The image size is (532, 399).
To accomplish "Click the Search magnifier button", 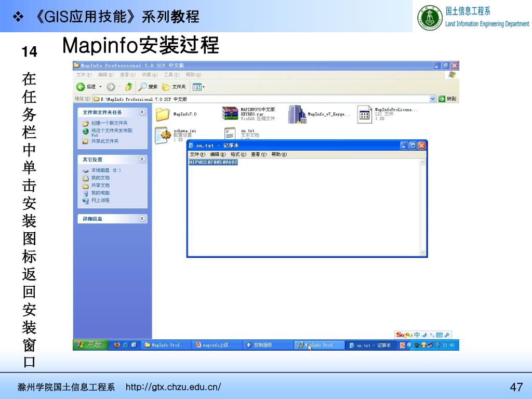I will click(x=148, y=87).
